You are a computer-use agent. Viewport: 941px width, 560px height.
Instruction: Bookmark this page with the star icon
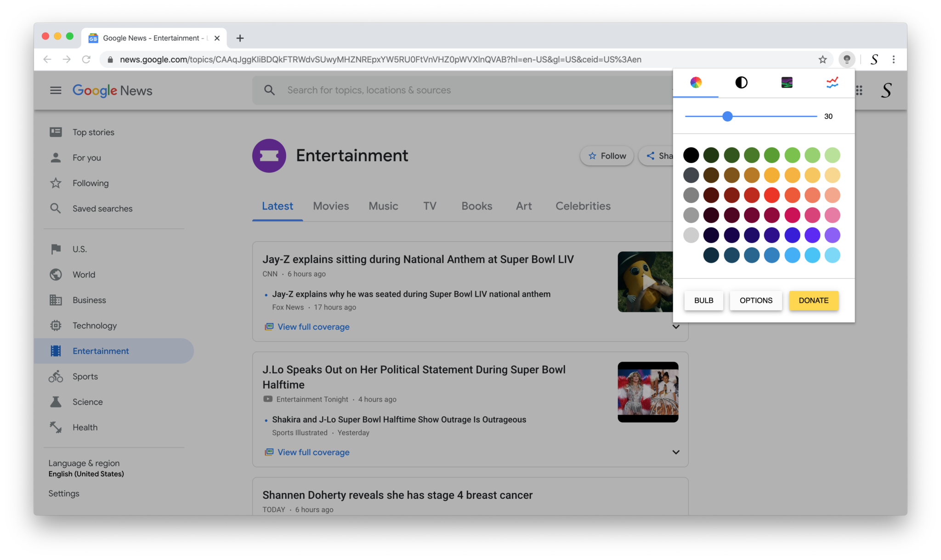pos(822,59)
